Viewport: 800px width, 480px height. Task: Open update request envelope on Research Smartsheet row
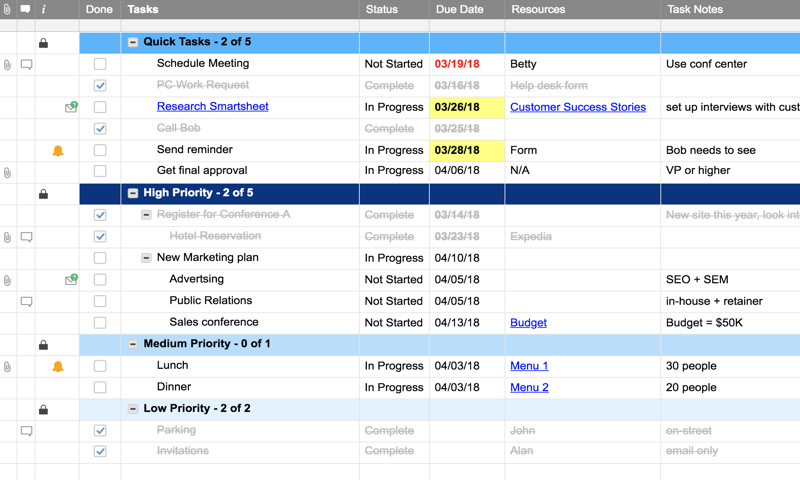click(x=71, y=107)
